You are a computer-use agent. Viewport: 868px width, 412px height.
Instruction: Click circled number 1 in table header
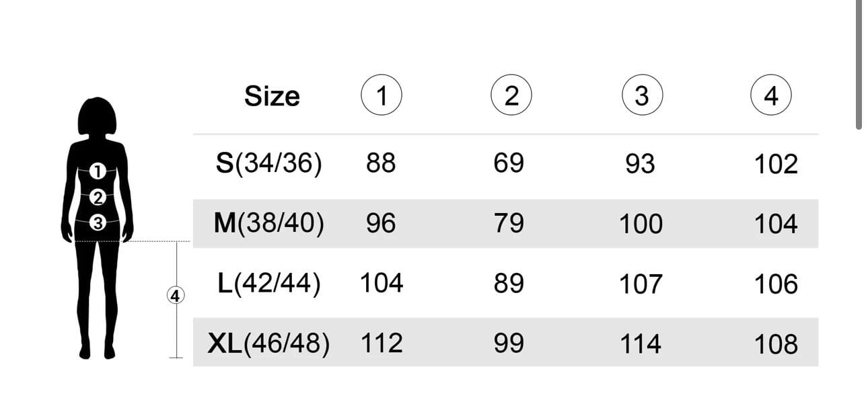[x=382, y=95]
